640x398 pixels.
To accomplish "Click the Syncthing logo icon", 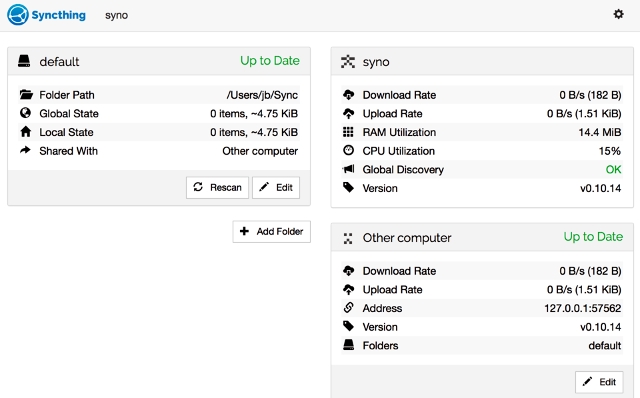I will click(x=18, y=15).
